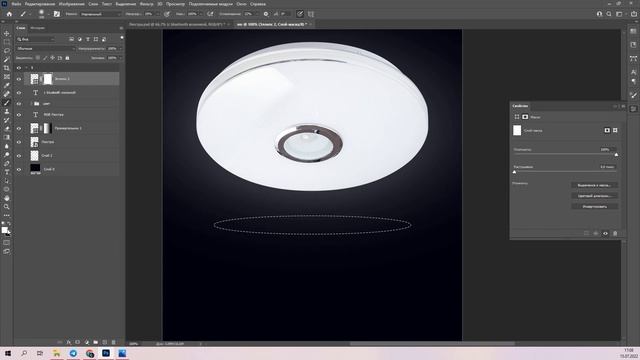The image size is (640, 360).
Task: Open the Редактирование menu
Action: [x=40, y=4]
